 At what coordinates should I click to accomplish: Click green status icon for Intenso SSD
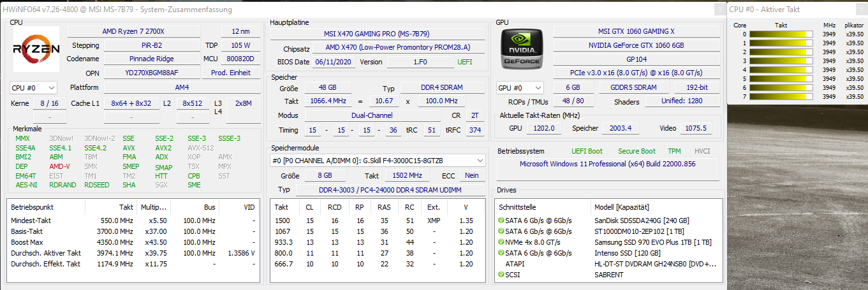[501, 253]
